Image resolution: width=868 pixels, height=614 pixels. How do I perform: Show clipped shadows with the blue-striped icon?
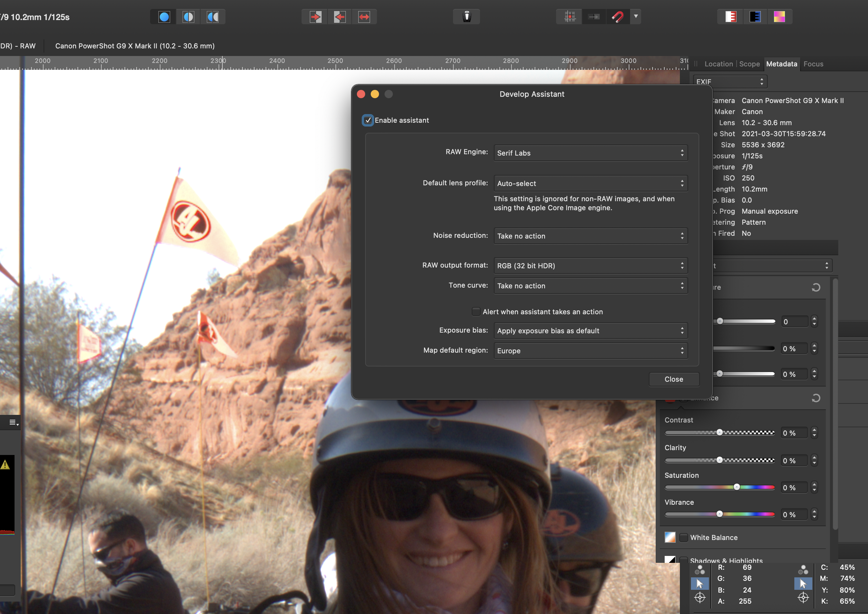coord(755,17)
